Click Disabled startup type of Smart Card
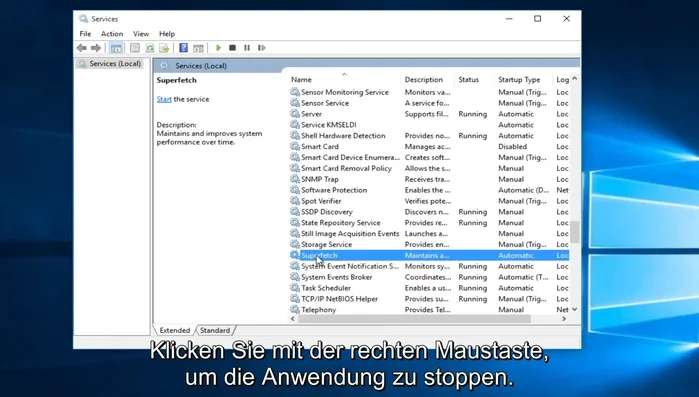Screen dimensions: 699x397 [x=512, y=146]
